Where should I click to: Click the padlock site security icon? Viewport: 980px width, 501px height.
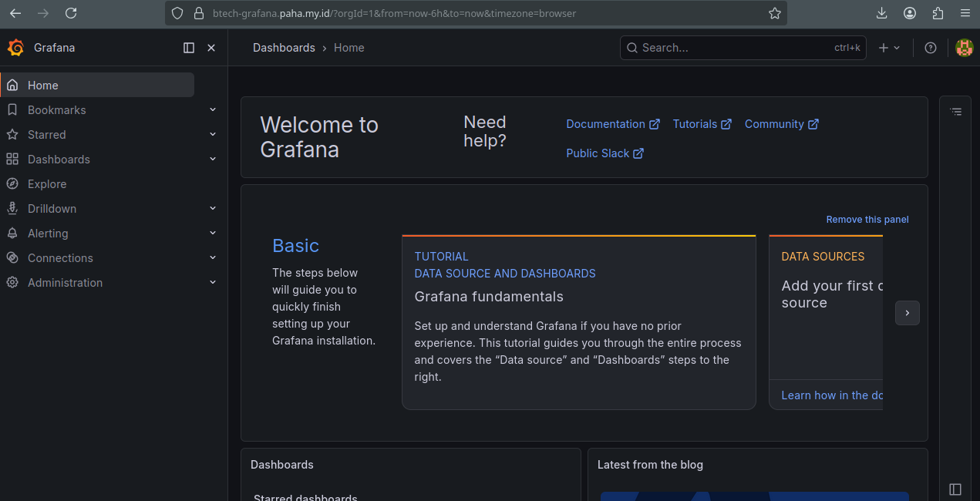click(198, 13)
